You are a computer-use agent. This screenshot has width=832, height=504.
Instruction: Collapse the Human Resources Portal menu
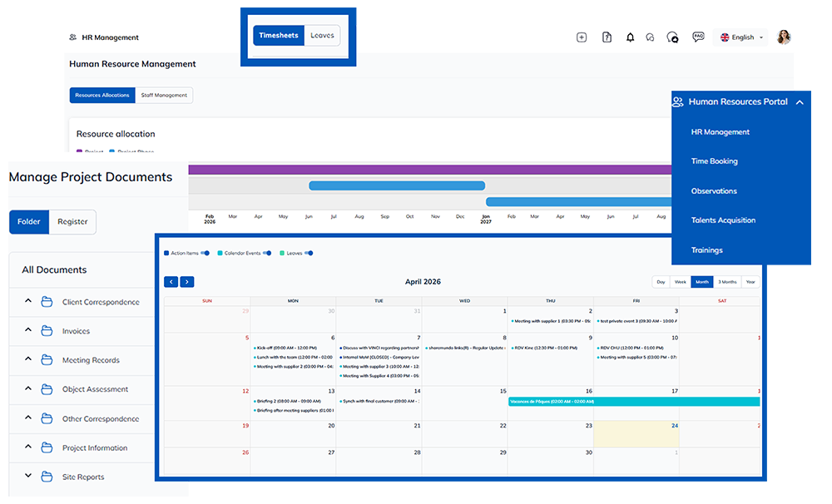pos(800,102)
